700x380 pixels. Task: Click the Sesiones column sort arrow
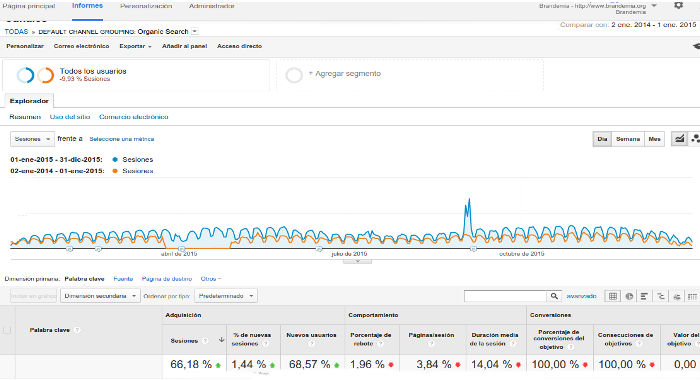[x=221, y=340]
